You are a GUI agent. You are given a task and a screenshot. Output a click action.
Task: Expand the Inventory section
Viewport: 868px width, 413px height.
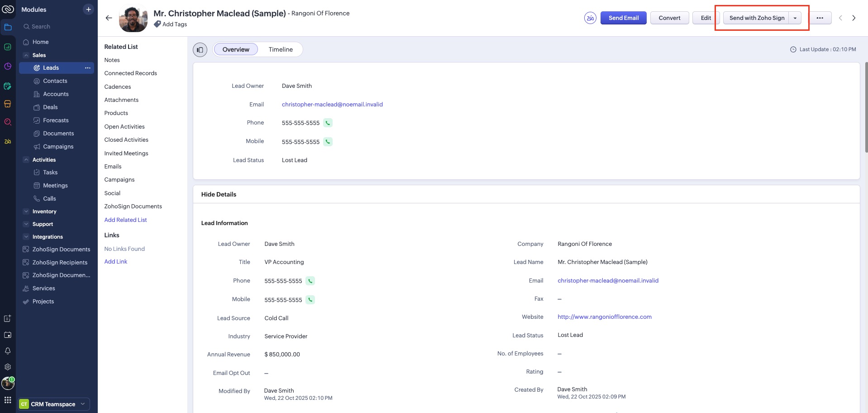(26, 211)
